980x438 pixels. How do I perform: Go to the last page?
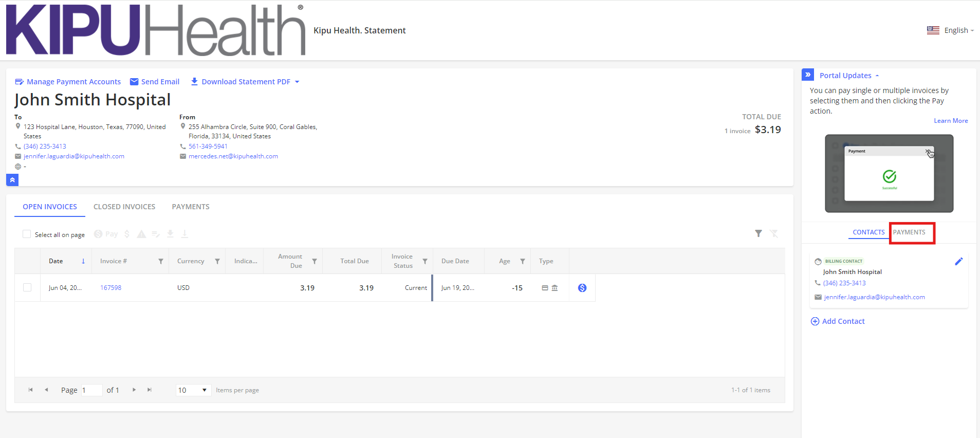(149, 390)
